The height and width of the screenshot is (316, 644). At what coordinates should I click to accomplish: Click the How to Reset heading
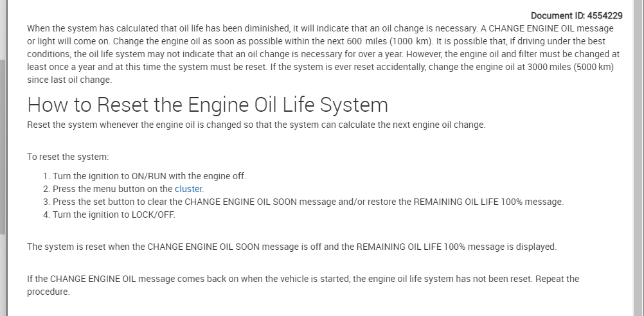(208, 104)
